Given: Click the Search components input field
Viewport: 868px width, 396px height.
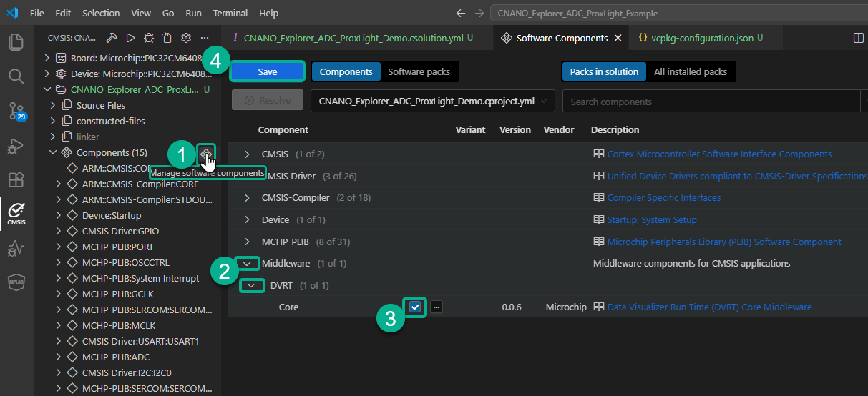Looking at the screenshot, I should tap(711, 102).
